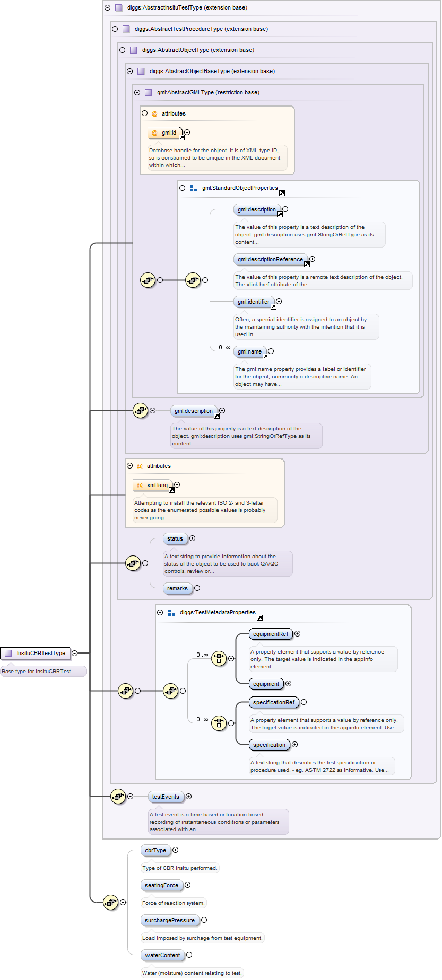Select the remarks element

[x=177, y=588]
